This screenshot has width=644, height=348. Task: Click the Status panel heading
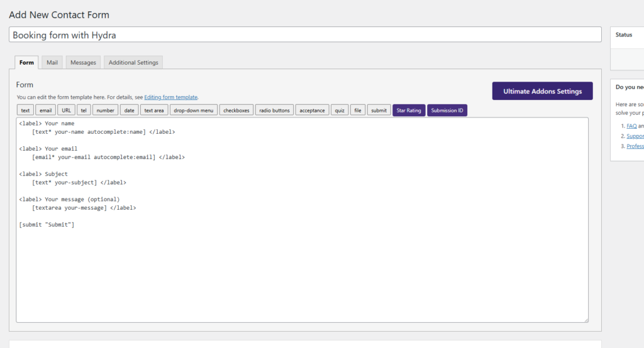coord(623,35)
